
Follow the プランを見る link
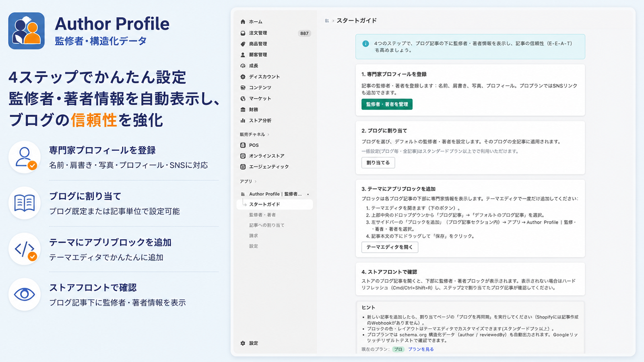[421, 349]
